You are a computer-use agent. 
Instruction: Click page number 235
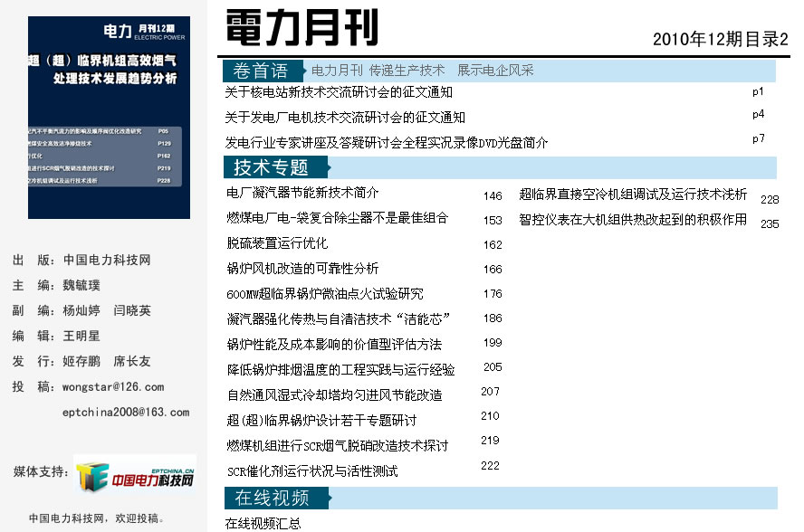coord(770,224)
